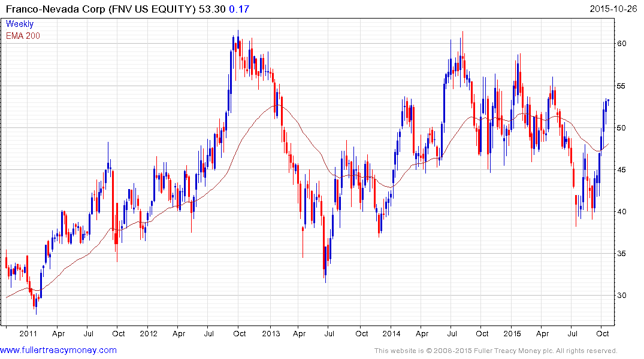
Task: Click the 35 price axis label
Action: [621, 254]
